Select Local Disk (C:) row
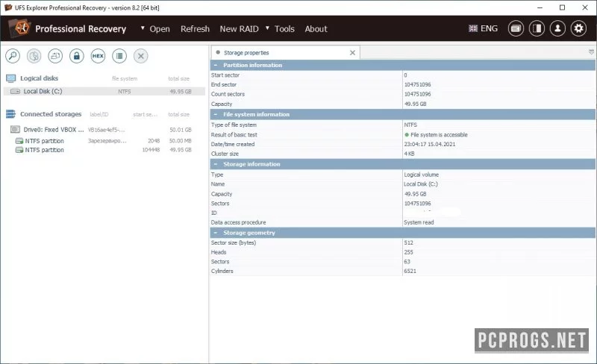Viewport: 597px width, 364px height. pyautogui.click(x=104, y=92)
